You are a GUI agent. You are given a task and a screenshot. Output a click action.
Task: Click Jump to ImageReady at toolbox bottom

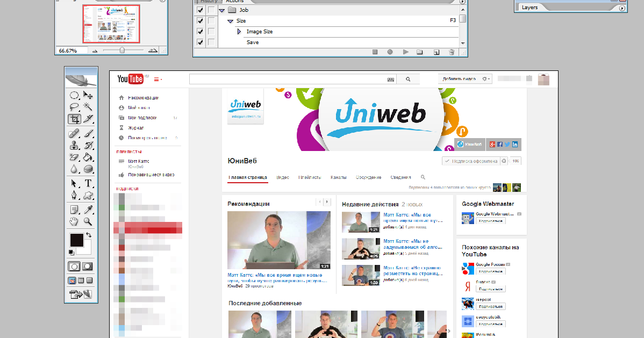[x=81, y=294]
